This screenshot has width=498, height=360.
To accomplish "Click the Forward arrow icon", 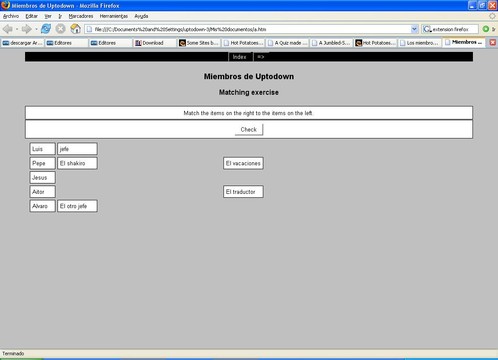I will (26, 29).
